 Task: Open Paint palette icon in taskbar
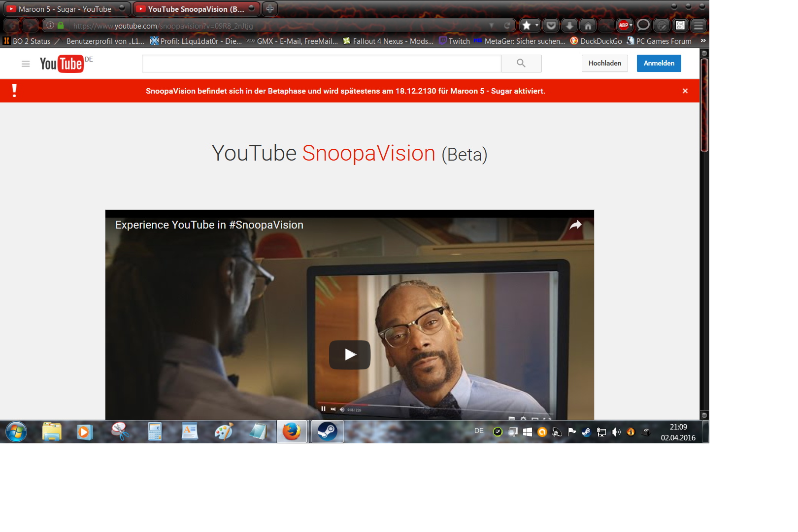pyautogui.click(x=224, y=432)
